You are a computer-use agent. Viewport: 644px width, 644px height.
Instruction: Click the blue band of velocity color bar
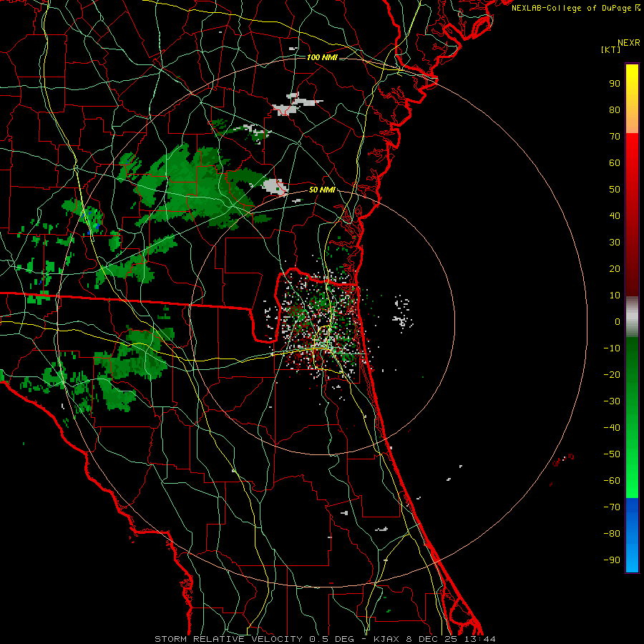[x=632, y=535]
